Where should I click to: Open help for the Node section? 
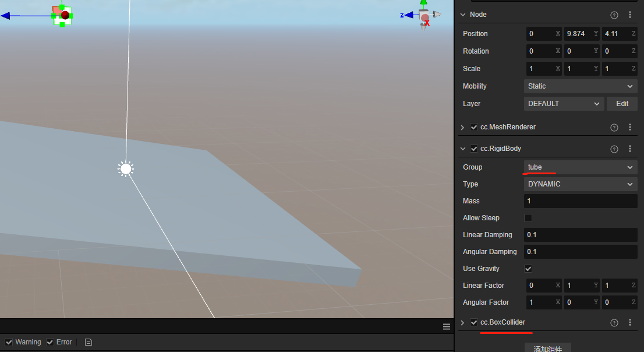tap(614, 15)
